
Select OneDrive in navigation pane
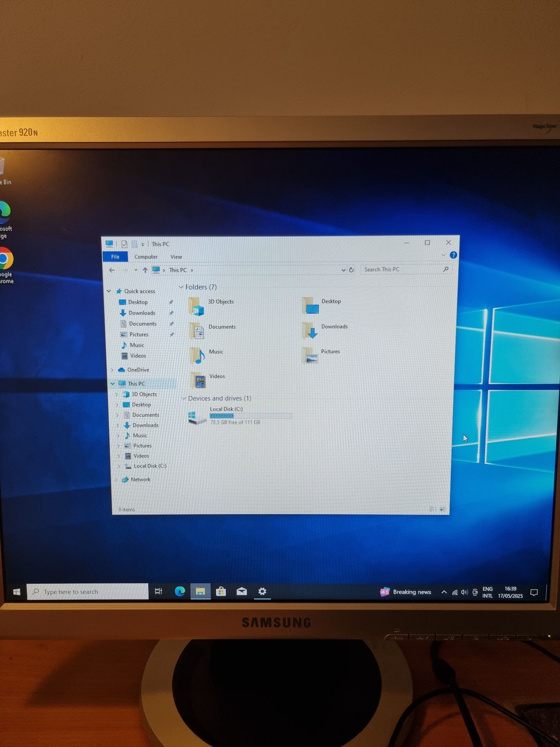[138, 370]
